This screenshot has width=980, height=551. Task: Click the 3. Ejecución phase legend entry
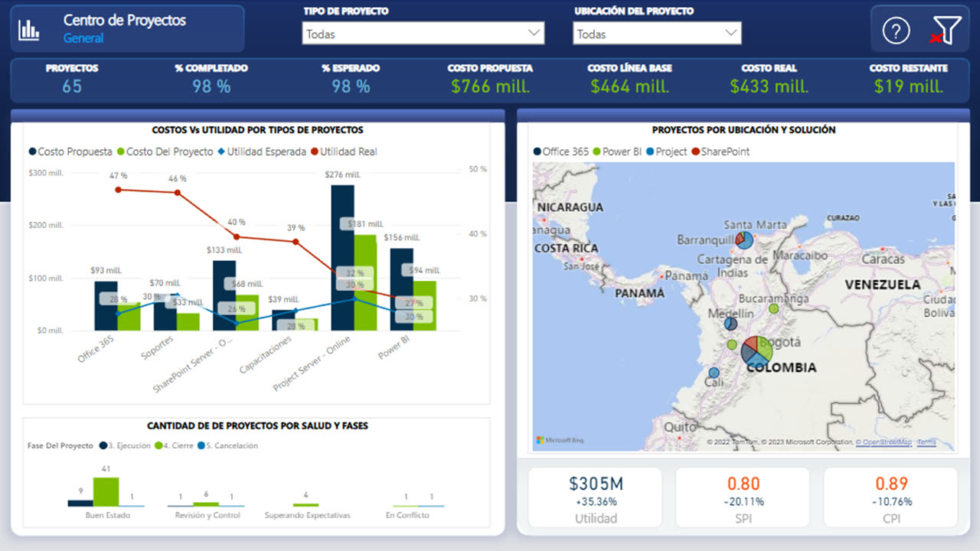pos(124,445)
